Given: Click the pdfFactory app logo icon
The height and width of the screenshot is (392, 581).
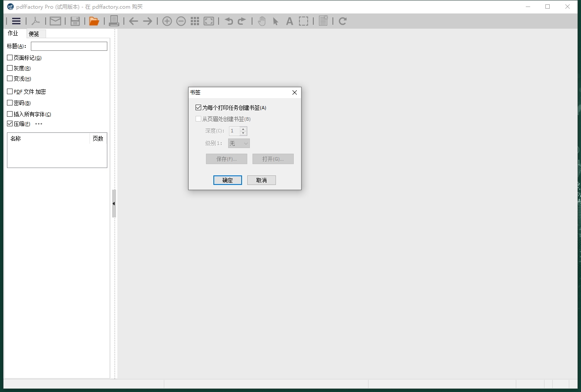Looking at the screenshot, I should pos(10,7).
